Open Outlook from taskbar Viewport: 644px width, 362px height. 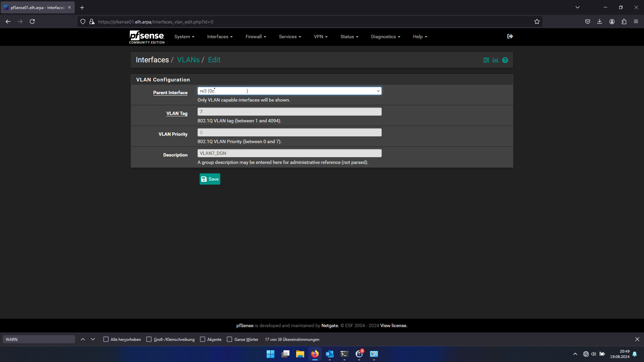[329, 354]
